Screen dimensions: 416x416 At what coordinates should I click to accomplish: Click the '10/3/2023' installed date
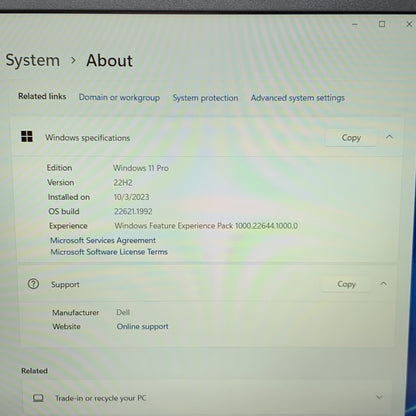tap(131, 197)
